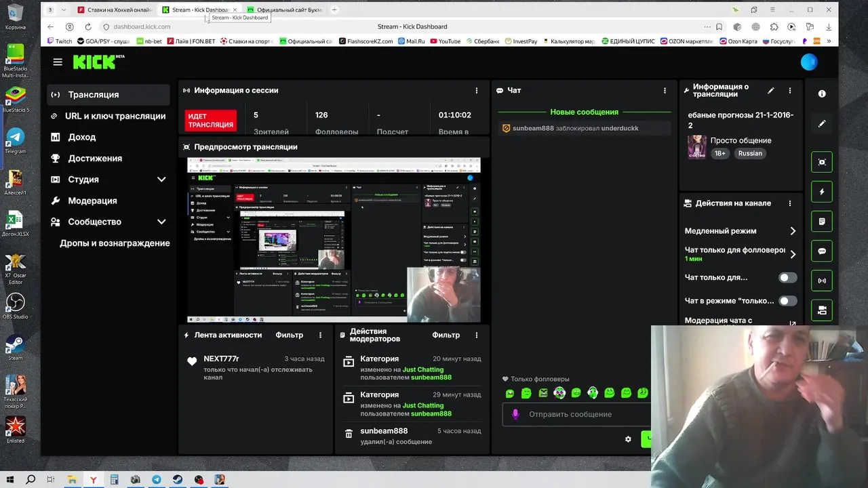
Task: Click the Russian language tag
Action: [x=750, y=153]
